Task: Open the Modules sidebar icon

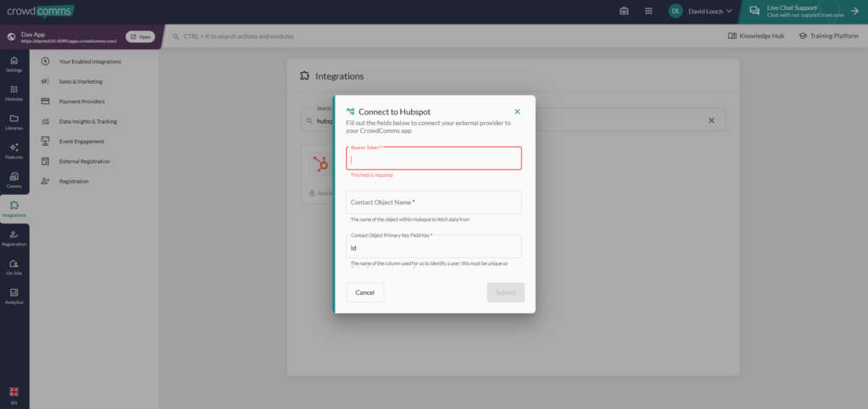Action: tap(14, 93)
